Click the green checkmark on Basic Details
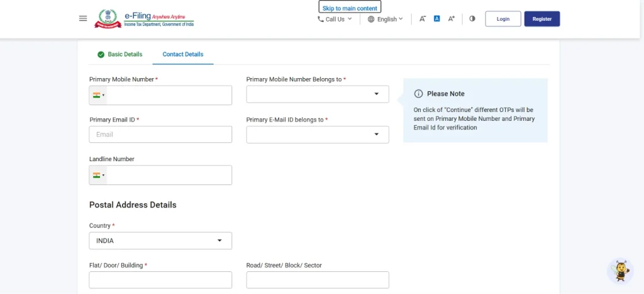644x294 pixels. coord(101,55)
